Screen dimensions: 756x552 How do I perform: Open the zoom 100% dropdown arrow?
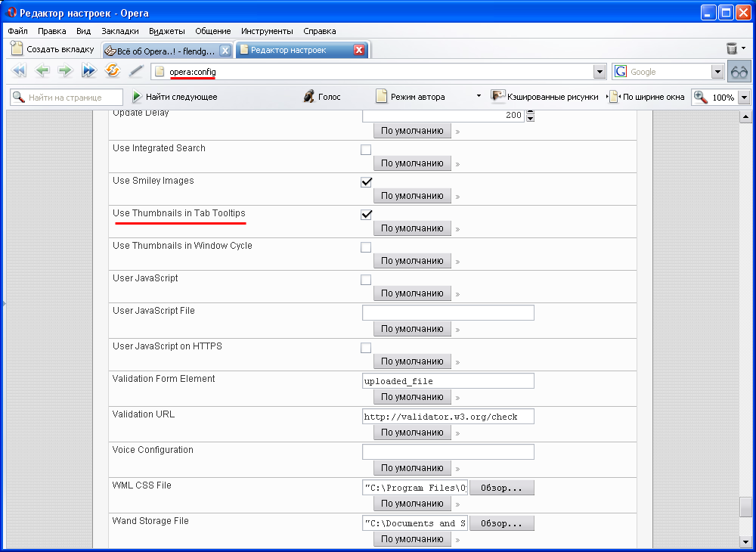[744, 98]
